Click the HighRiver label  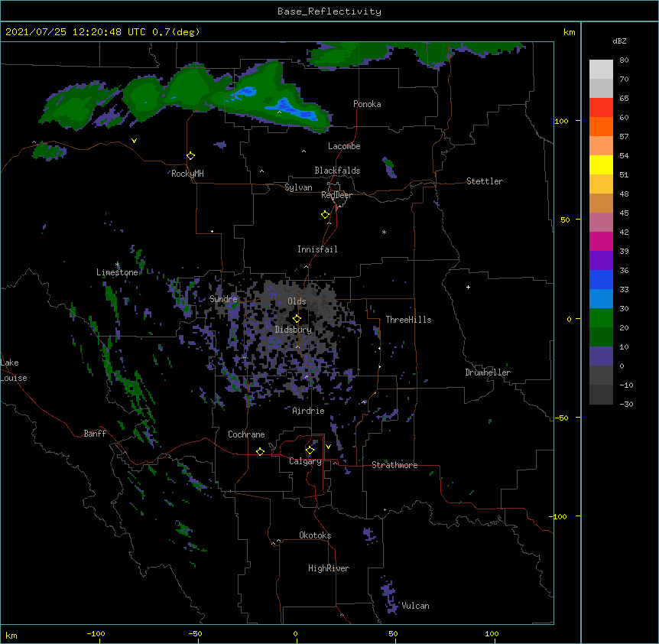click(x=329, y=568)
